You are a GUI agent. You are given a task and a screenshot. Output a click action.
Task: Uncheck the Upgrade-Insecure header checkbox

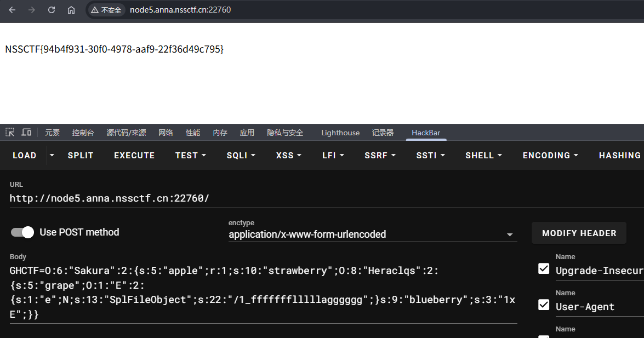click(x=544, y=268)
